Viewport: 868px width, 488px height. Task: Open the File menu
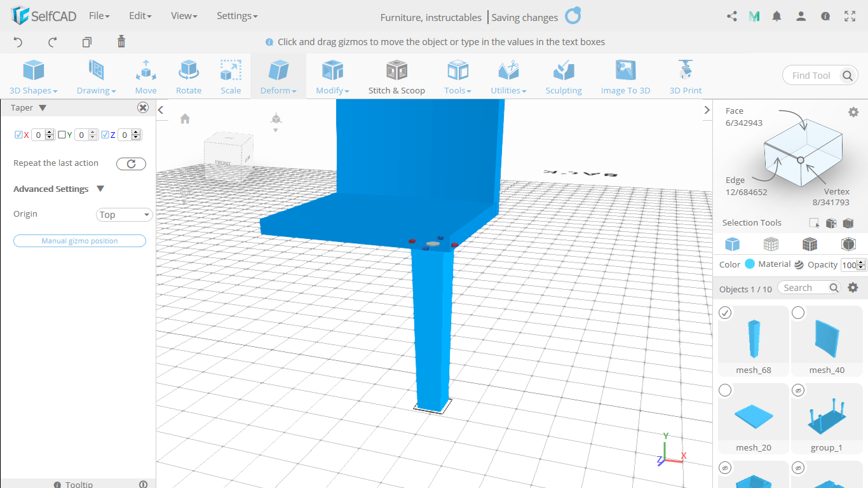pyautogui.click(x=99, y=16)
